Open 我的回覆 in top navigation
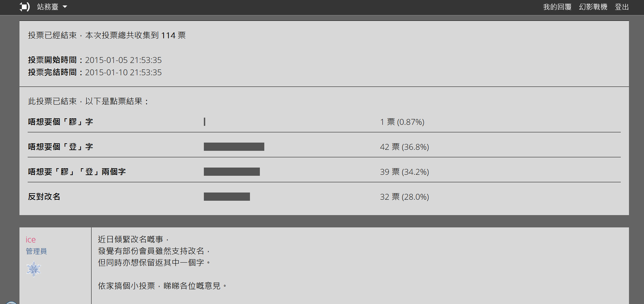Screen dimensions: 644x304 point(557,7)
